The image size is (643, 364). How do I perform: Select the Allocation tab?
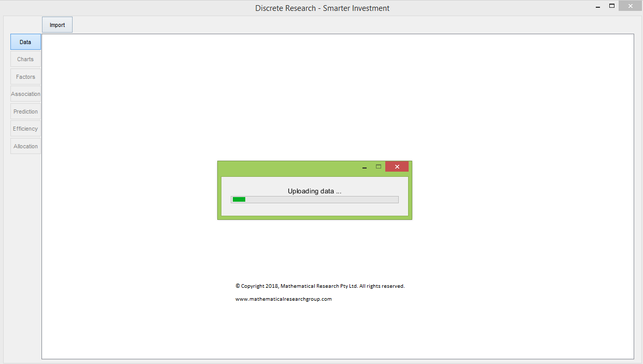tap(25, 146)
